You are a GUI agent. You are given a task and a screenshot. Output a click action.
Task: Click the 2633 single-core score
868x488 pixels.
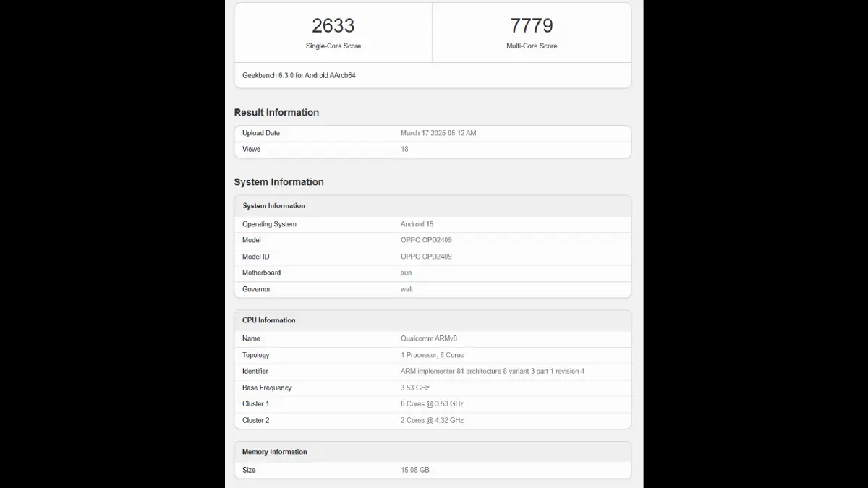pyautogui.click(x=333, y=26)
